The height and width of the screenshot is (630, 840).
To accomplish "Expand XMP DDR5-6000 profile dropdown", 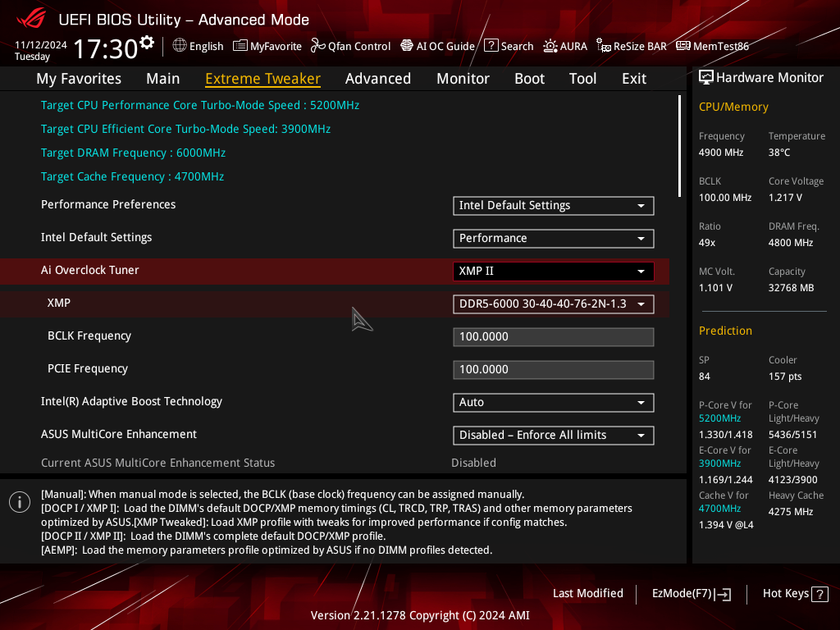I will coord(554,304).
